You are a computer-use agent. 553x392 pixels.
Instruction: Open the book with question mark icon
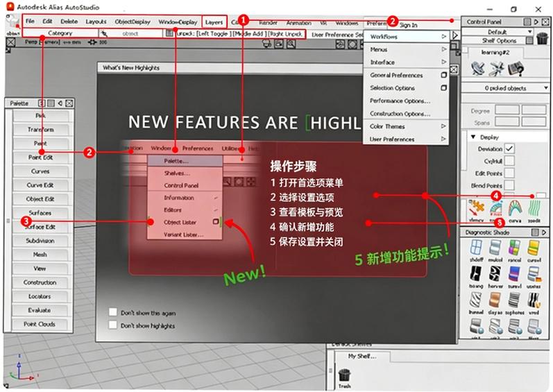pyautogui.click(x=516, y=69)
